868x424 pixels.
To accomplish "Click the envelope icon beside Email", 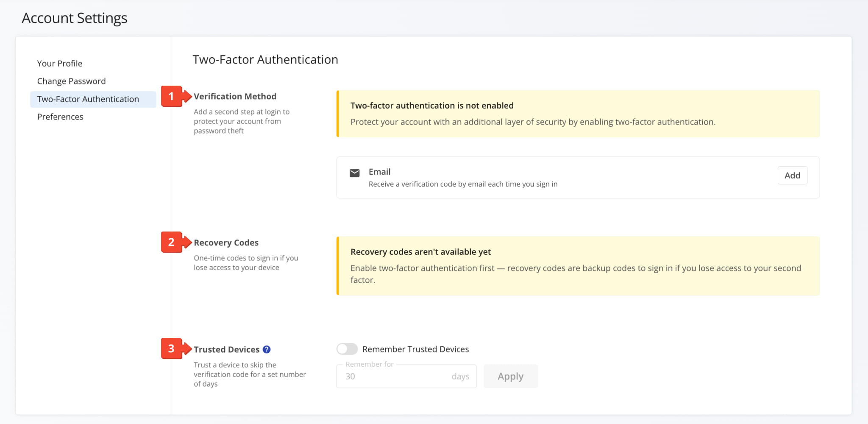I will click(x=354, y=173).
